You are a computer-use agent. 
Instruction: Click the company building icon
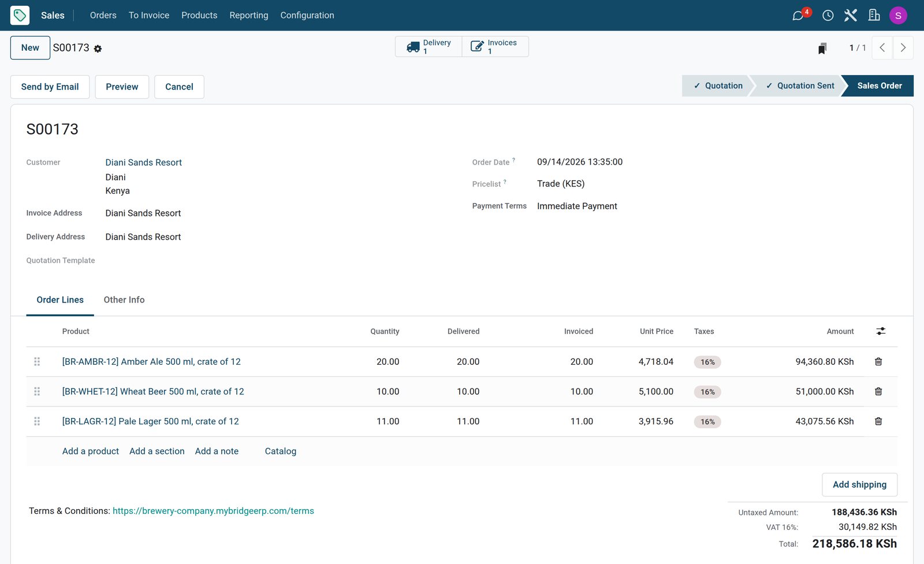pyautogui.click(x=874, y=15)
